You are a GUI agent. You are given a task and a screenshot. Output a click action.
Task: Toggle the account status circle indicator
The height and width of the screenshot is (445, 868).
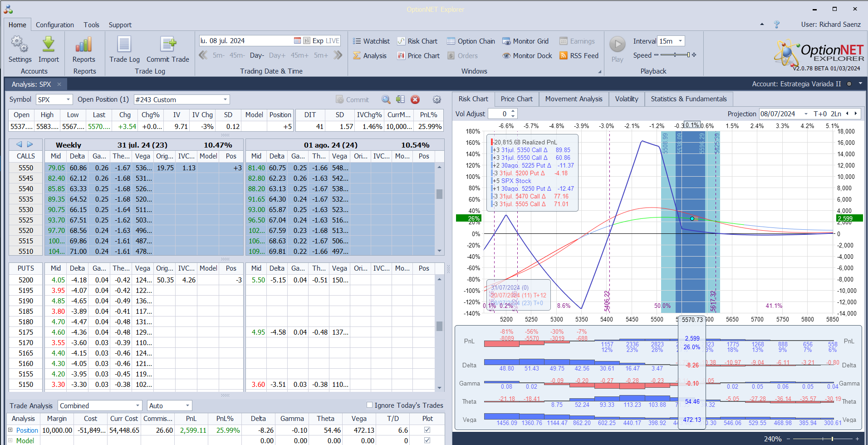849,84
